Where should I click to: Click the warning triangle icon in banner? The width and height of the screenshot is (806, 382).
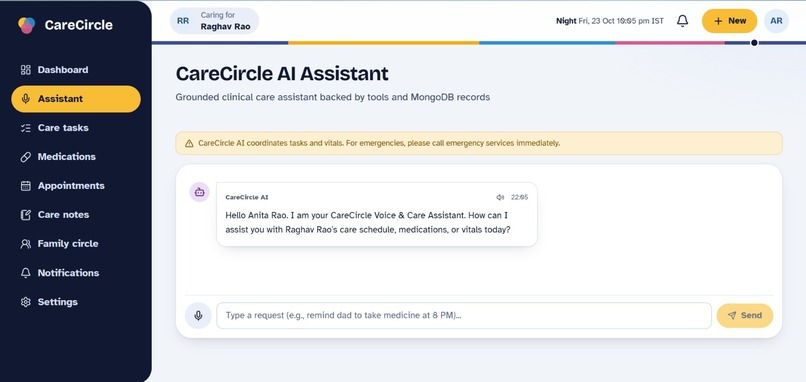coord(189,143)
